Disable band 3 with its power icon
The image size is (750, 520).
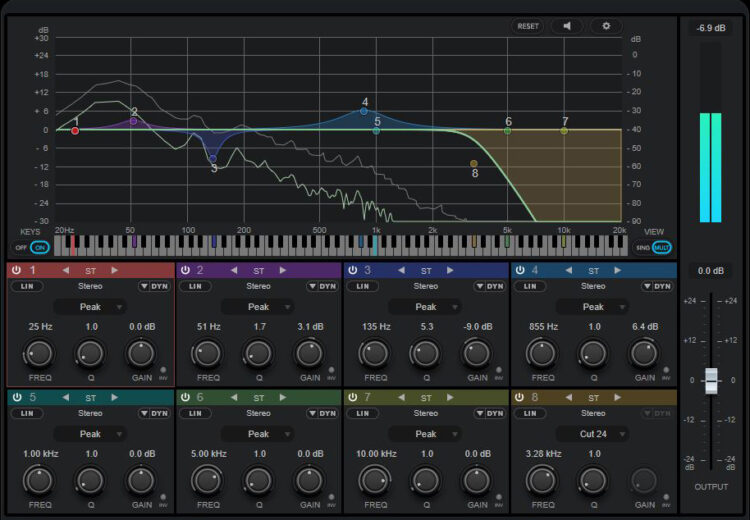[353, 270]
